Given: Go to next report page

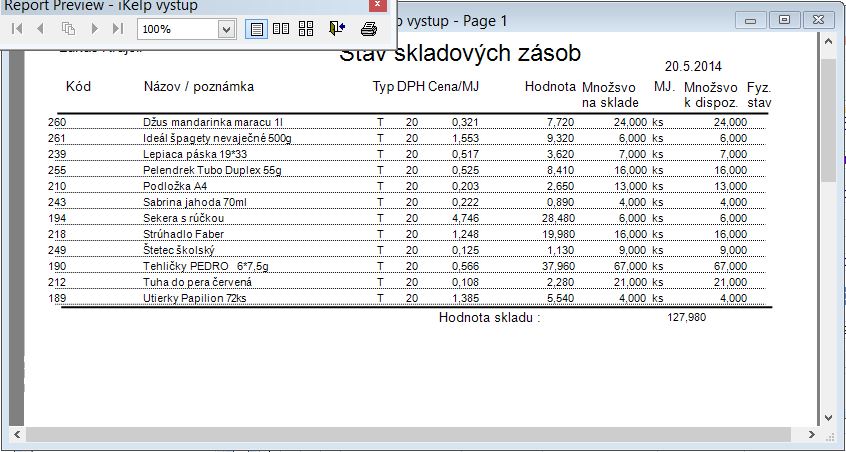Looking at the screenshot, I should pyautogui.click(x=95, y=29).
